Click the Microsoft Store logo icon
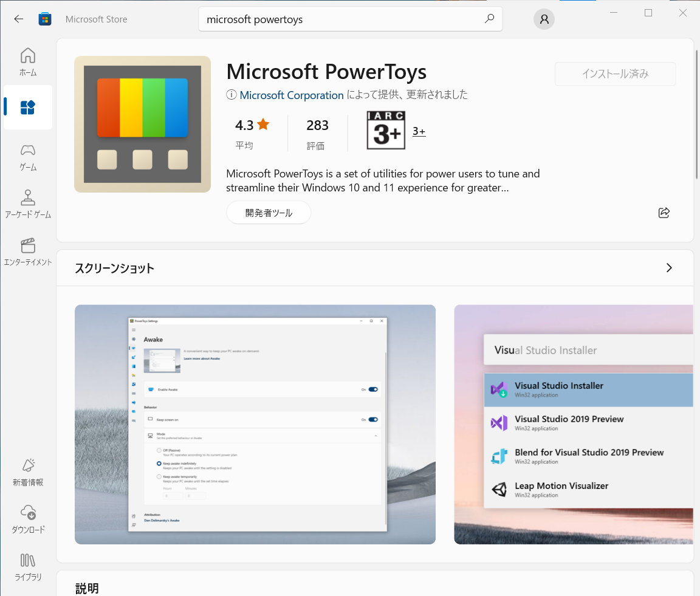The height and width of the screenshot is (596, 700). coord(44,19)
